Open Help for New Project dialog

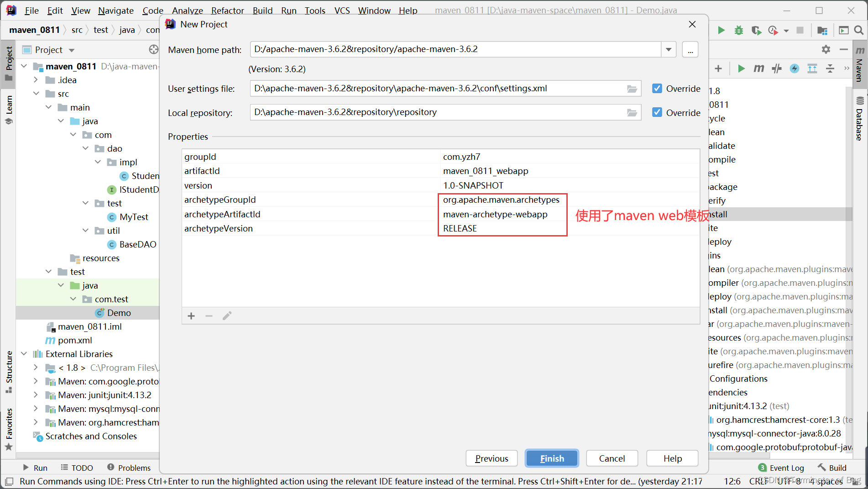coord(672,458)
